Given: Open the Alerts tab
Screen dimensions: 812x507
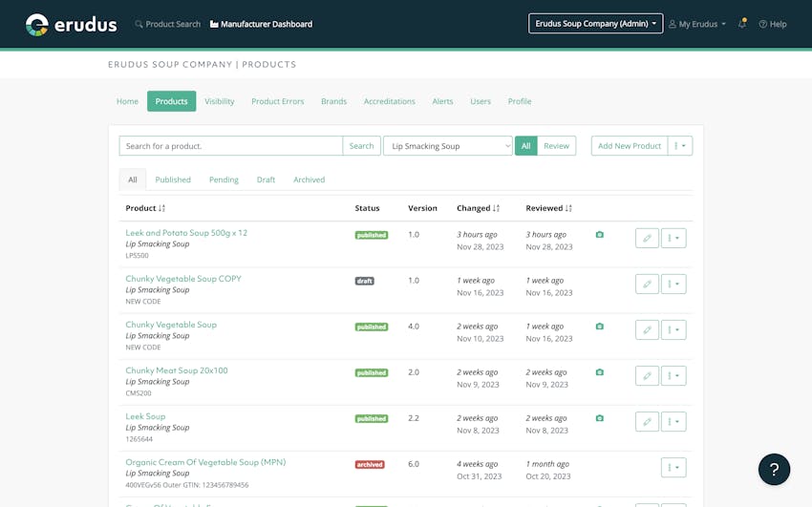Looking at the screenshot, I should (x=442, y=101).
